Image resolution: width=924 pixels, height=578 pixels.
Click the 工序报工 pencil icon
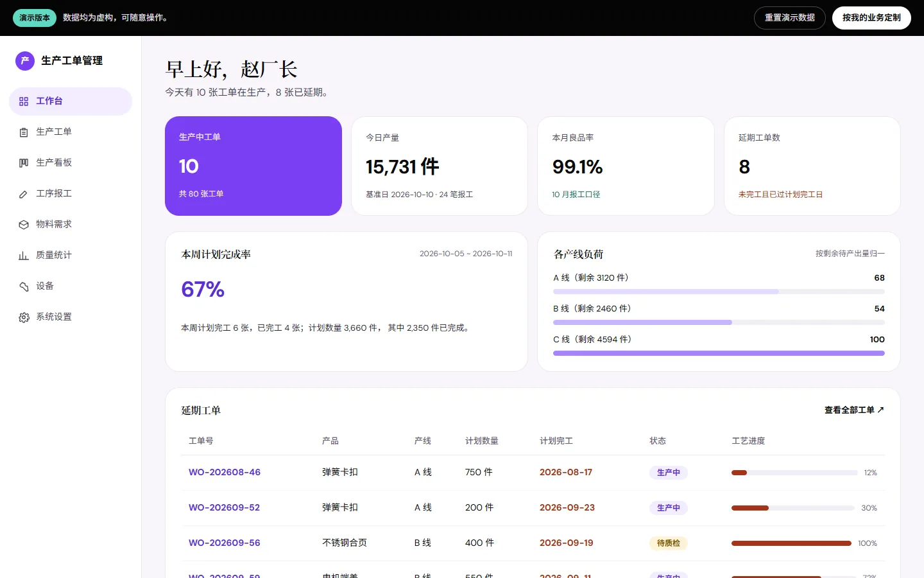click(24, 194)
